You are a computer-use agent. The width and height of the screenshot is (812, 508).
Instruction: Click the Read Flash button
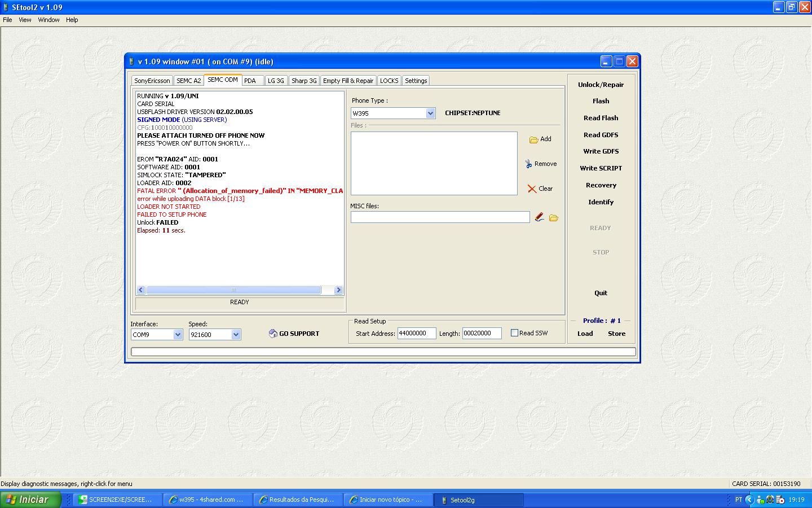coord(601,118)
